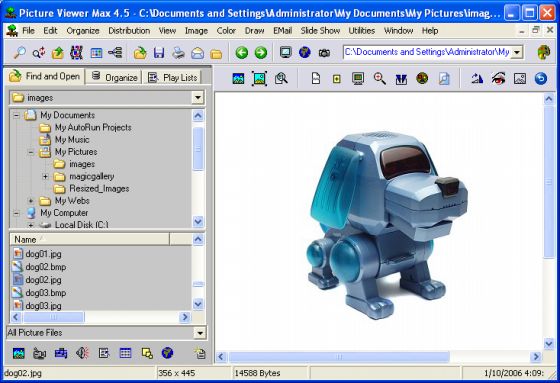
Task: Open the Utilities menu
Action: click(362, 31)
